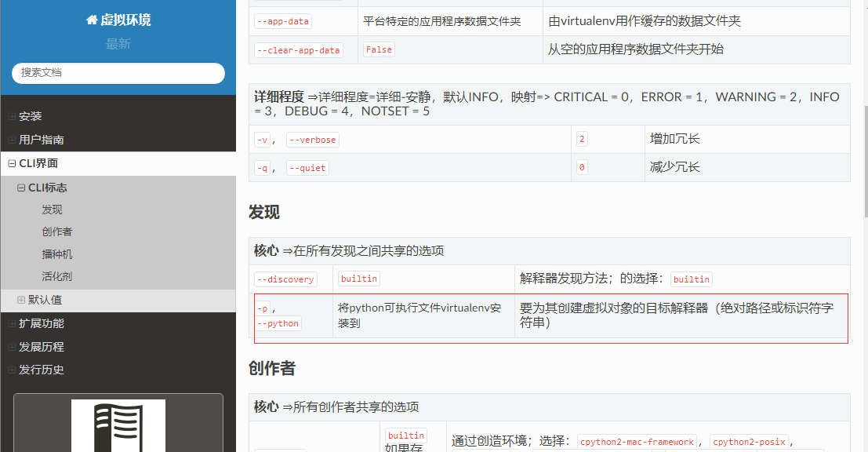Click the --verbose flag link
This screenshot has width=868, height=452.
pyautogui.click(x=313, y=140)
